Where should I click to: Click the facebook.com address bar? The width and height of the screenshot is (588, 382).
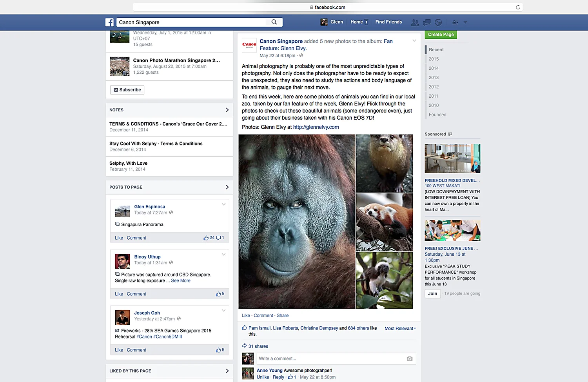(328, 7)
